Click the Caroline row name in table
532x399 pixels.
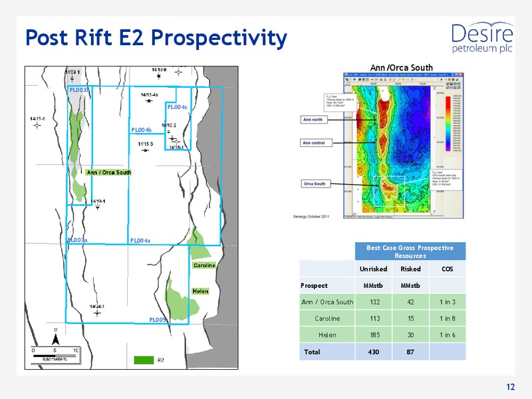tap(327, 319)
